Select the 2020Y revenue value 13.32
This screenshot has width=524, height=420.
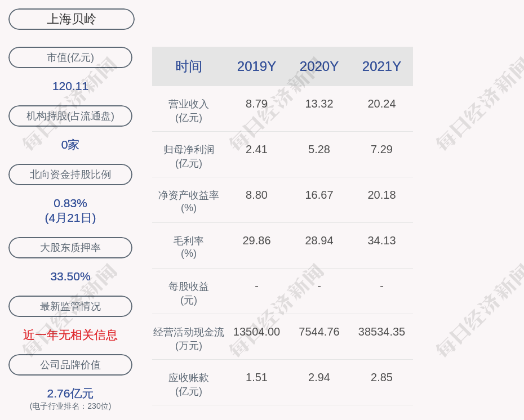point(319,104)
